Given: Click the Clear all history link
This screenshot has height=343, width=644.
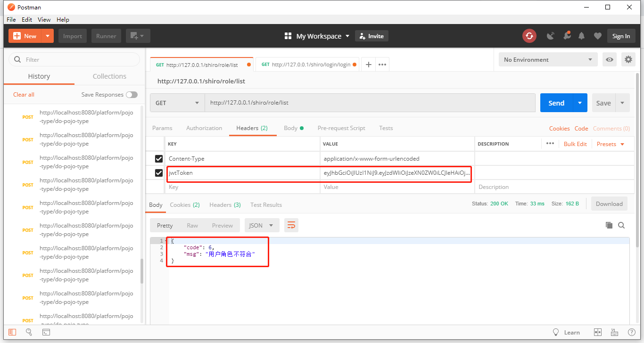Looking at the screenshot, I should click(24, 95).
